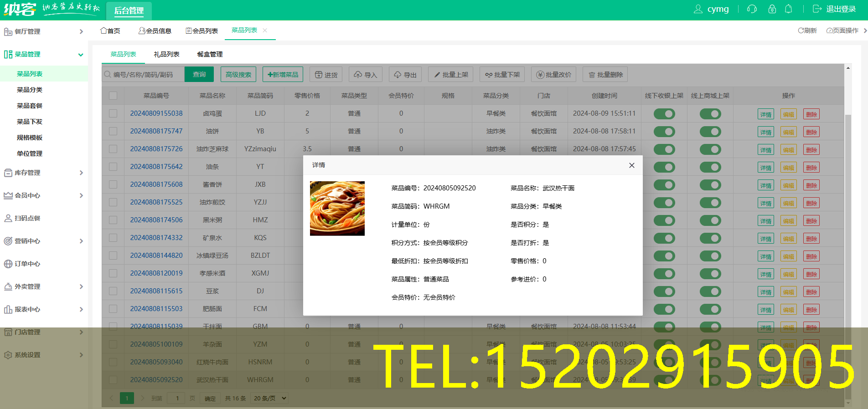Screen dimensions: 868x409
Task: Open 规格模板 in the sidebar
Action: 30,138
